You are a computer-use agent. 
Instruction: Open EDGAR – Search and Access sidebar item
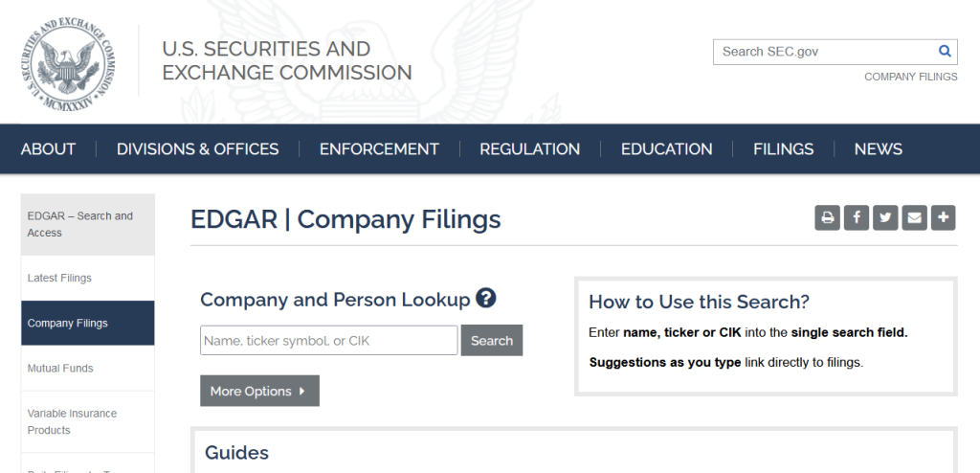88,224
